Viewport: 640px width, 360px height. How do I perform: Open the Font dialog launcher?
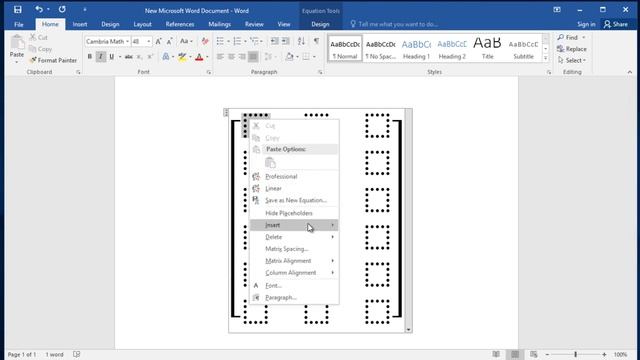click(209, 72)
